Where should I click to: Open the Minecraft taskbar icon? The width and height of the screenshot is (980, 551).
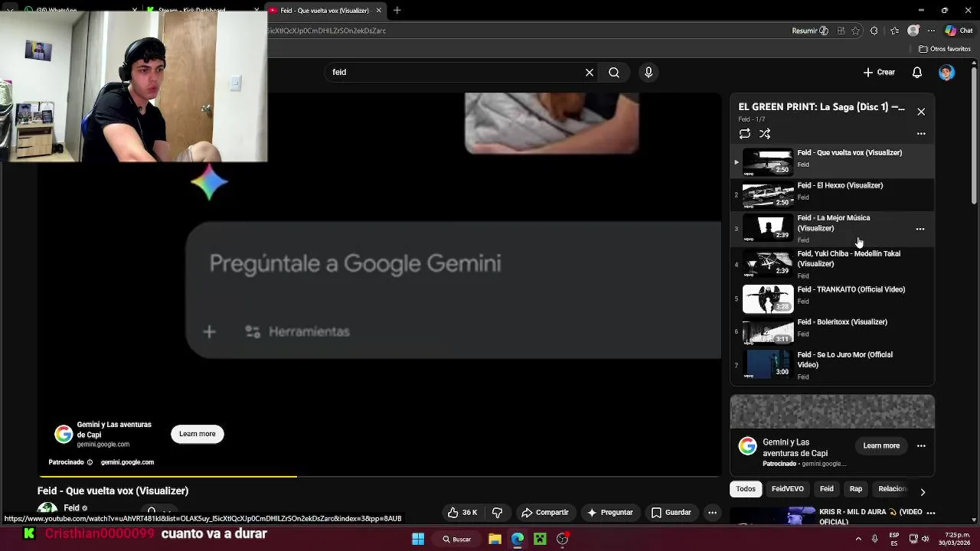click(540, 539)
